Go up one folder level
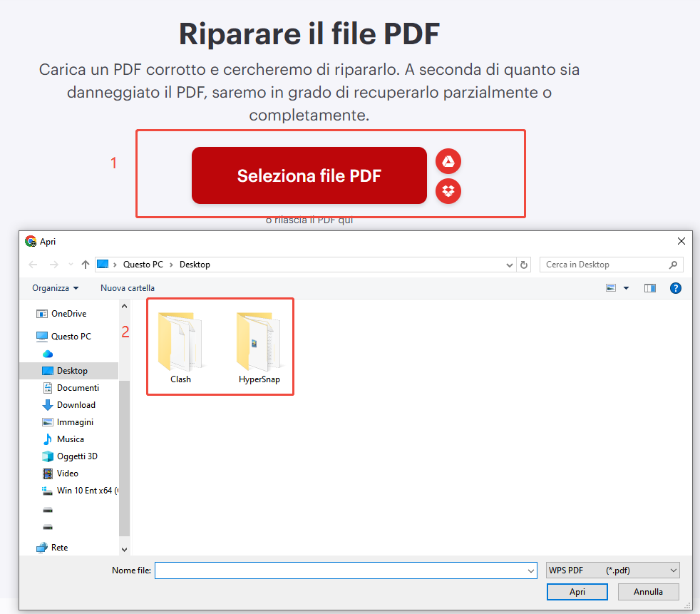700x614 pixels. pos(86,265)
